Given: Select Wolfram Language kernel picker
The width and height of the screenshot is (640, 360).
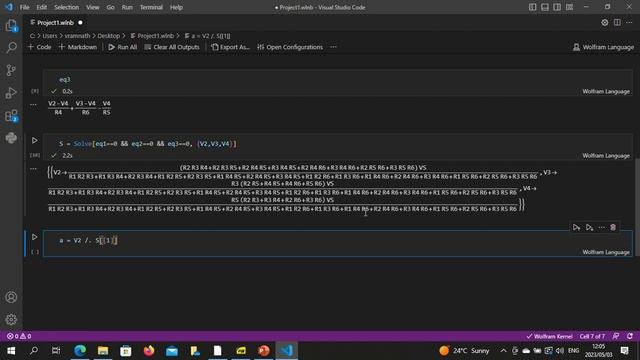Looking at the screenshot, I should coord(603,47).
